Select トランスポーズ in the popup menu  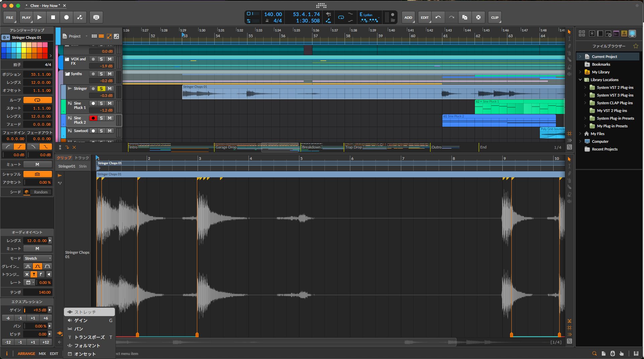click(x=89, y=337)
